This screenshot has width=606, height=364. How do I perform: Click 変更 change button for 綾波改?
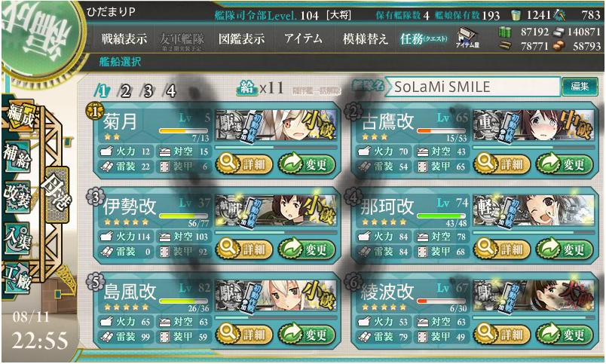[565, 335]
